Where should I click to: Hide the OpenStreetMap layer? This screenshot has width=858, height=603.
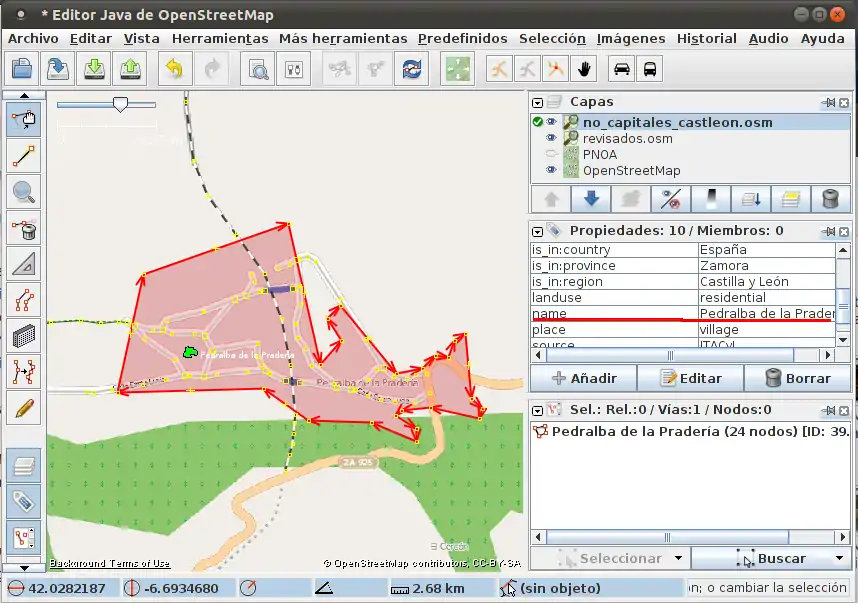551,170
